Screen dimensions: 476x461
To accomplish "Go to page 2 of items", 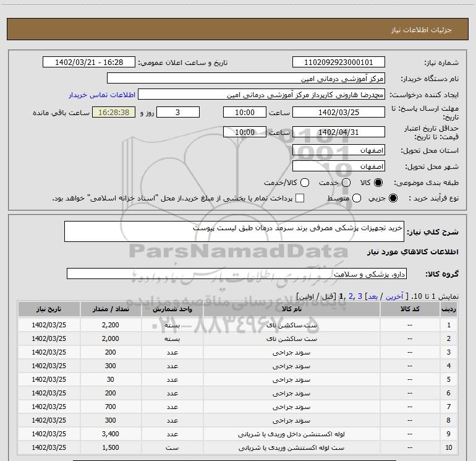I will [351, 296].
